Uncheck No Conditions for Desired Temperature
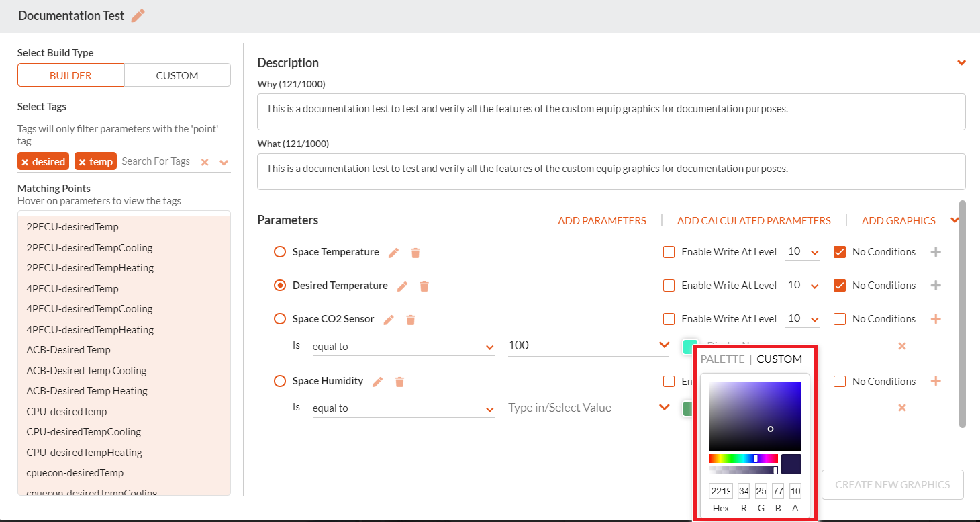 (839, 286)
